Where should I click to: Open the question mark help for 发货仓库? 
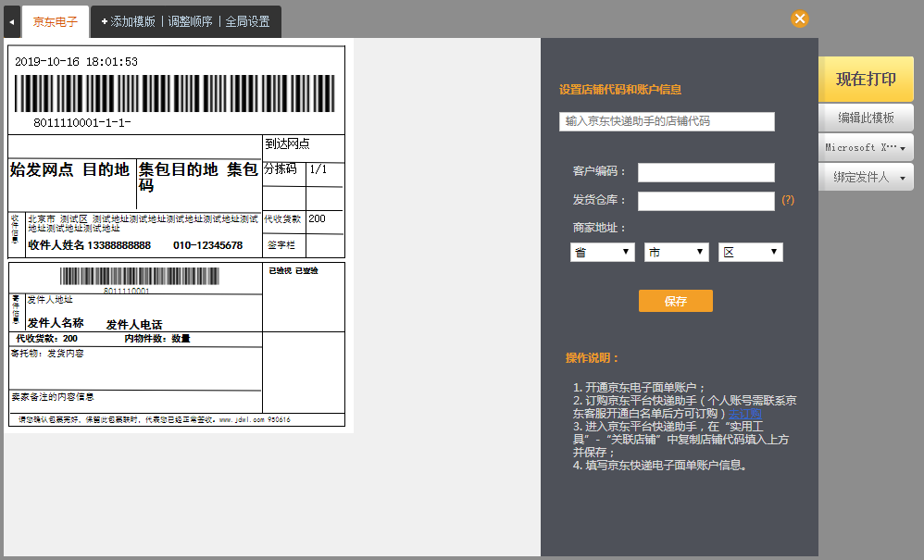click(x=788, y=200)
